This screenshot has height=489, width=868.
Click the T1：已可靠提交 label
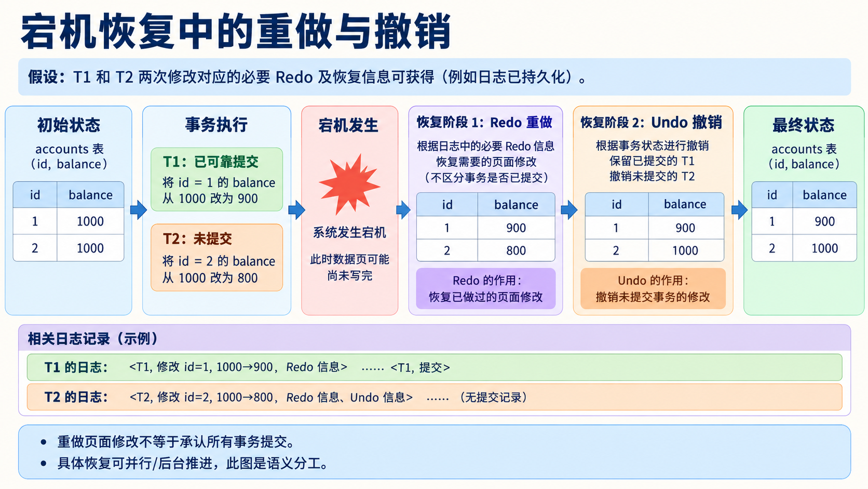pyautogui.click(x=211, y=162)
